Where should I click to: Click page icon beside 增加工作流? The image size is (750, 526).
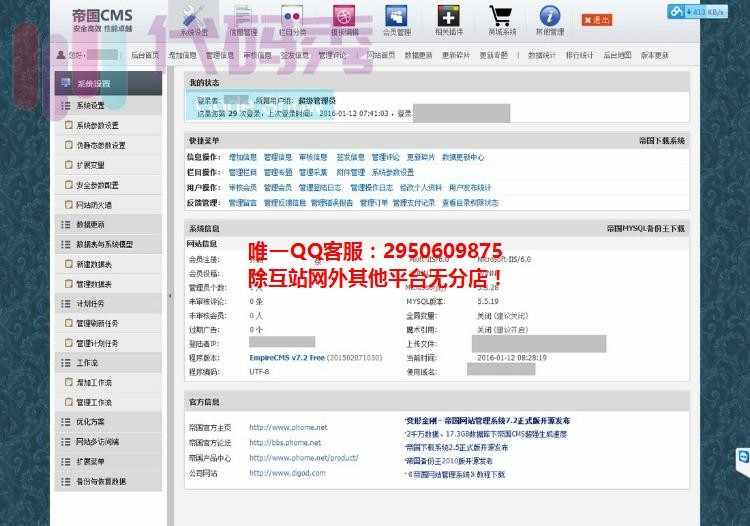(x=69, y=383)
